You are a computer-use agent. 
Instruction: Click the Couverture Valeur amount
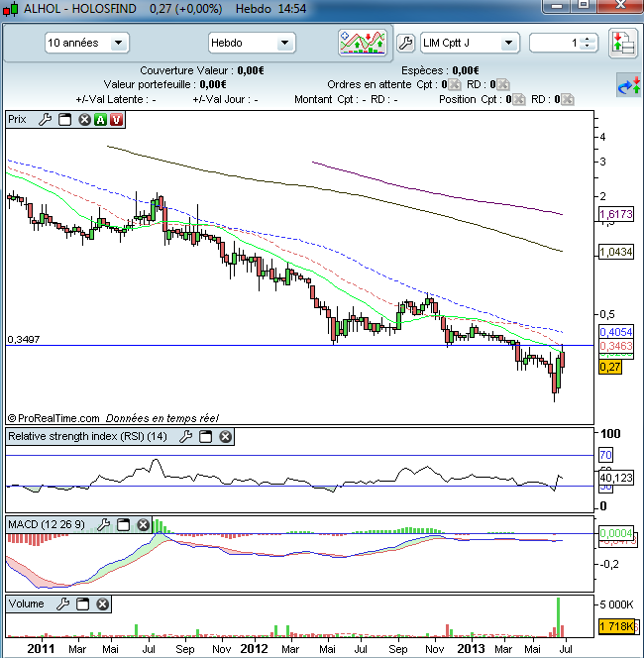tap(251, 70)
